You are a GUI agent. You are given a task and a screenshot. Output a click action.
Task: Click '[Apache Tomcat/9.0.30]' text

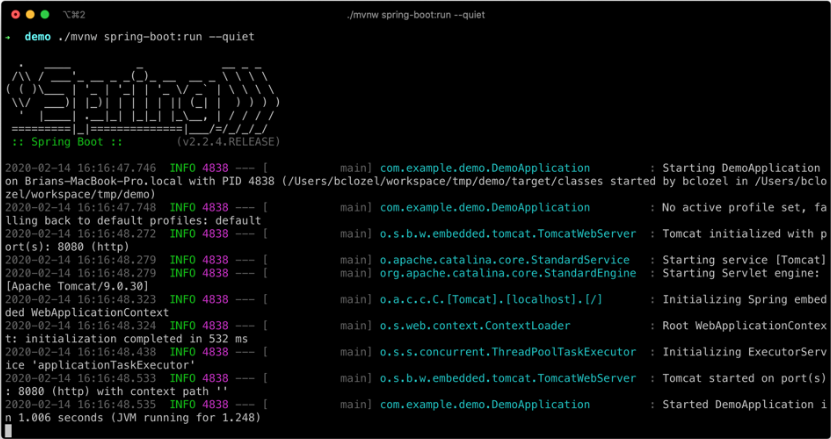[x=77, y=286]
